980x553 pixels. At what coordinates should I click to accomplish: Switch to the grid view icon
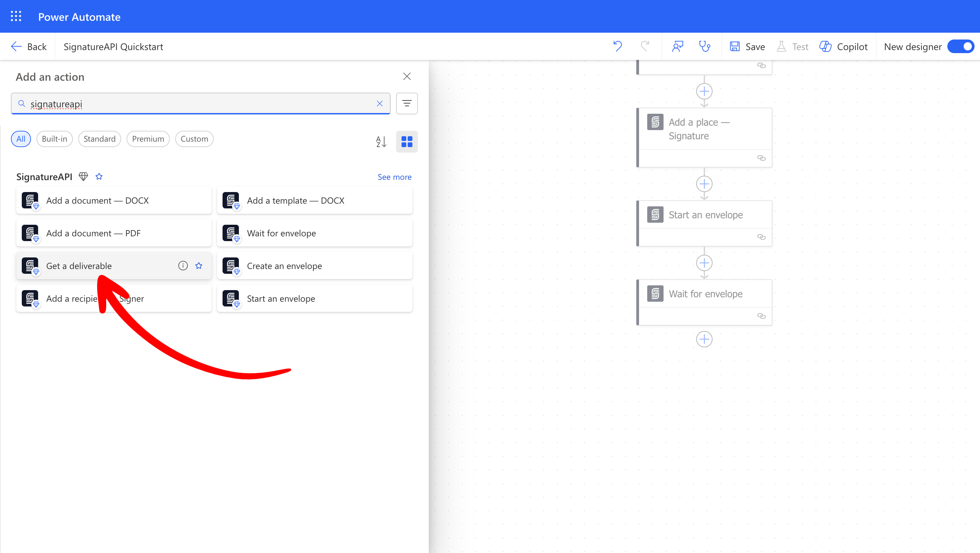(407, 142)
